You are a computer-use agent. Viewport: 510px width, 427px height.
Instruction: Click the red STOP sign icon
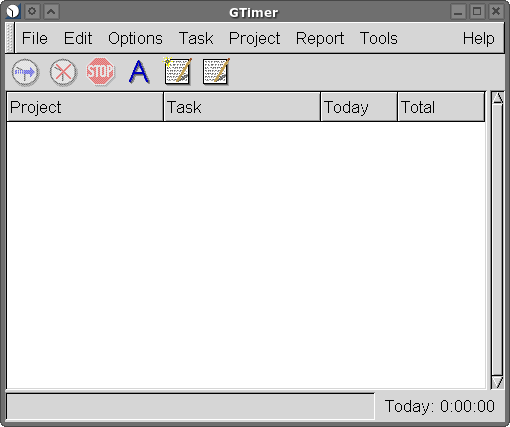[x=100, y=71]
